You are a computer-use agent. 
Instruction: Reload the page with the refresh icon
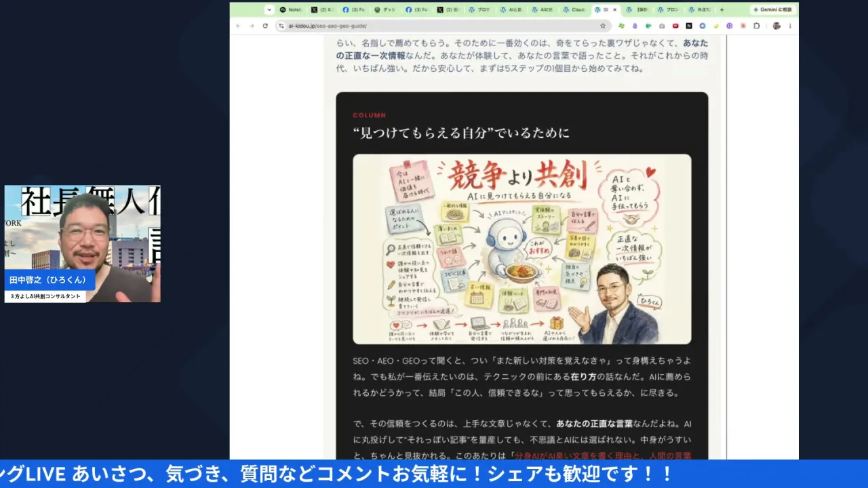(x=265, y=26)
